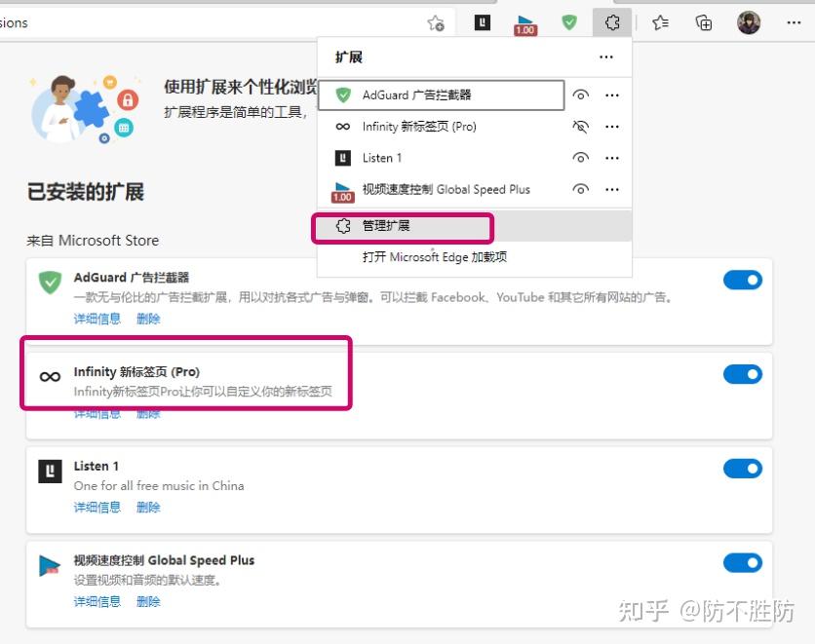815x644 pixels.
Task: Show Infinity 新标签页 via the crossed eye icon
Action: point(581,127)
